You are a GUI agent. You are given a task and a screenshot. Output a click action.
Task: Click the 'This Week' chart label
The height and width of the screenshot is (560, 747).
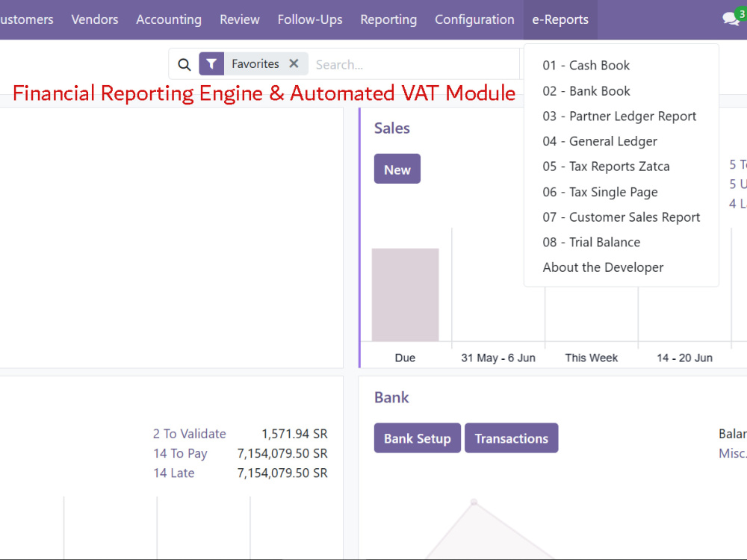[592, 358]
